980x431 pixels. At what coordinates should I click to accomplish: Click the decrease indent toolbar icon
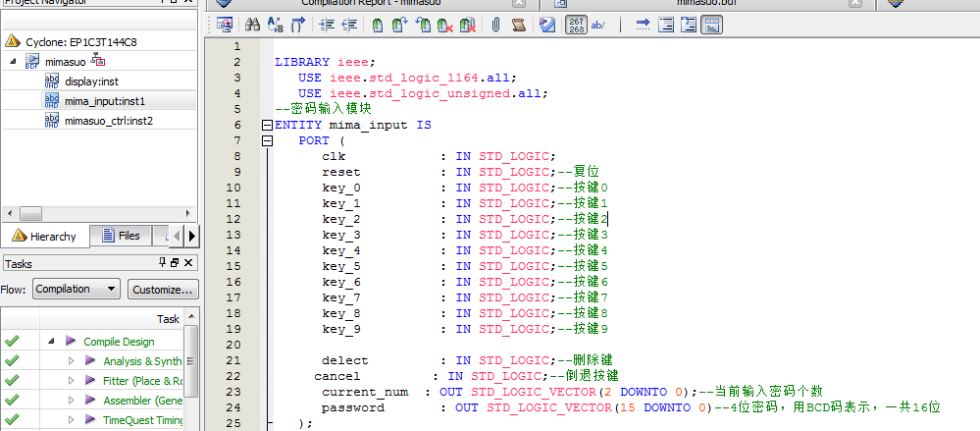point(347,25)
